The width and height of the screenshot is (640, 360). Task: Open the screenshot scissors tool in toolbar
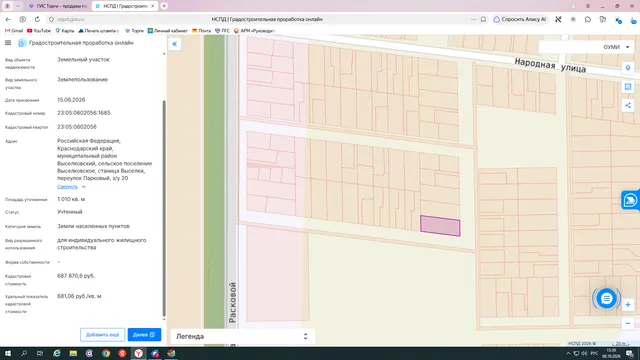pyautogui.click(x=558, y=19)
